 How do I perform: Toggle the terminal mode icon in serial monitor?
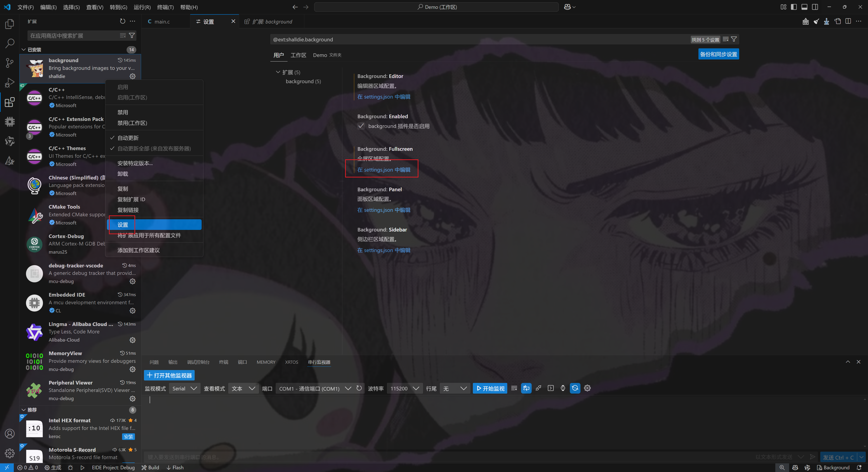[x=551, y=388]
